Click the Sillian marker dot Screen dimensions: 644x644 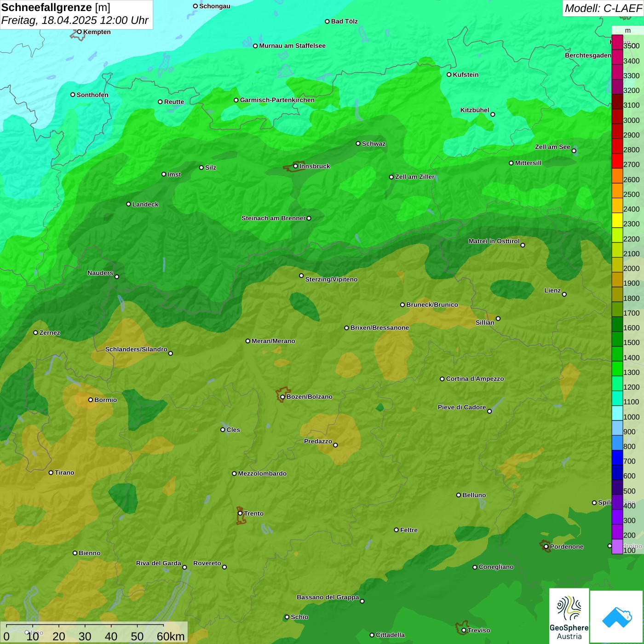[x=498, y=318]
